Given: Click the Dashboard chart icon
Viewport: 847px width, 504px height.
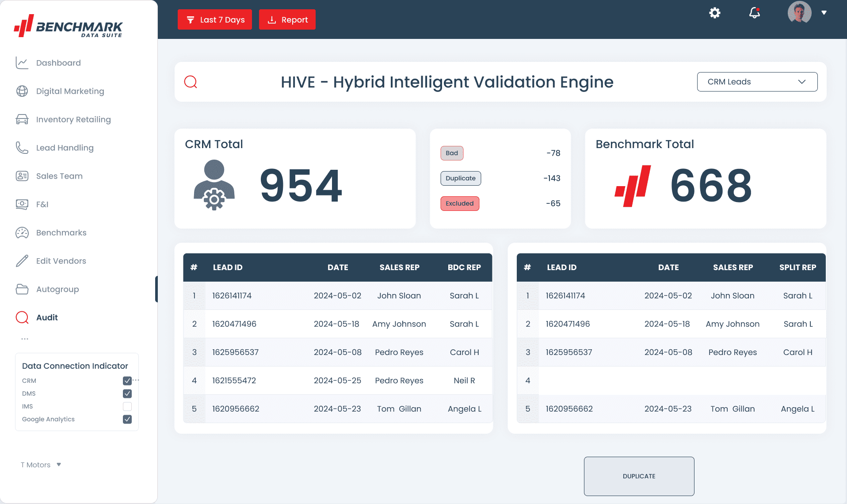Looking at the screenshot, I should click(22, 63).
